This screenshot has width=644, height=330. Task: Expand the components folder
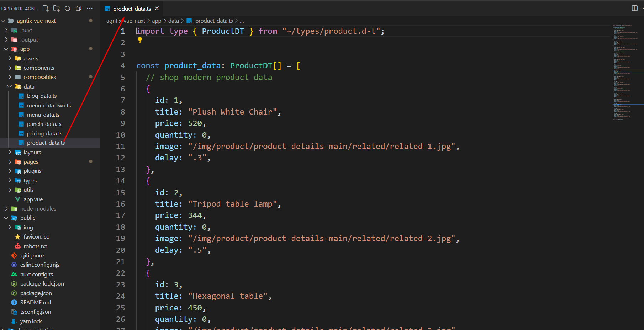click(x=38, y=68)
